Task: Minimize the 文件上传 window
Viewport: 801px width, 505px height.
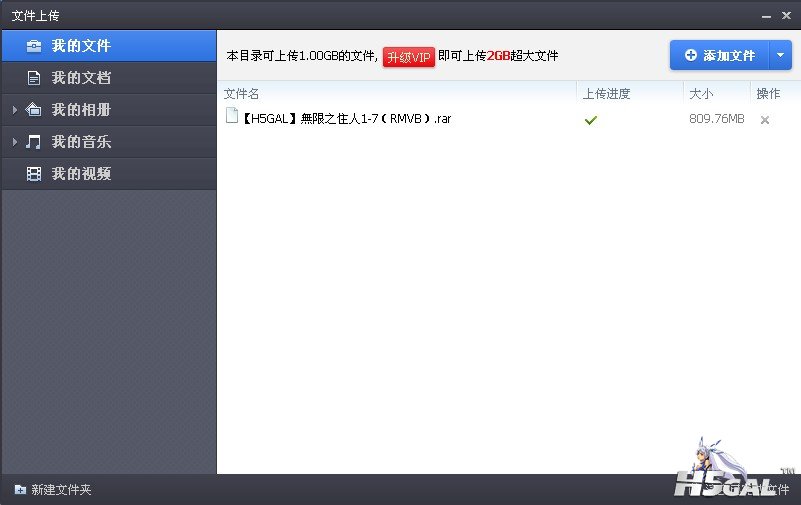Action: [x=766, y=15]
